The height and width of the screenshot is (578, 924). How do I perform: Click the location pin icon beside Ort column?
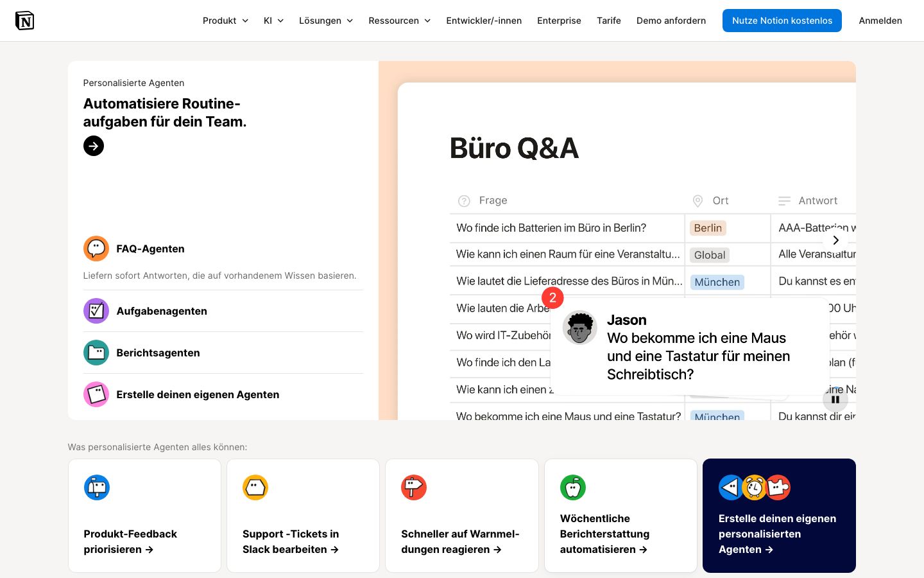pos(697,201)
